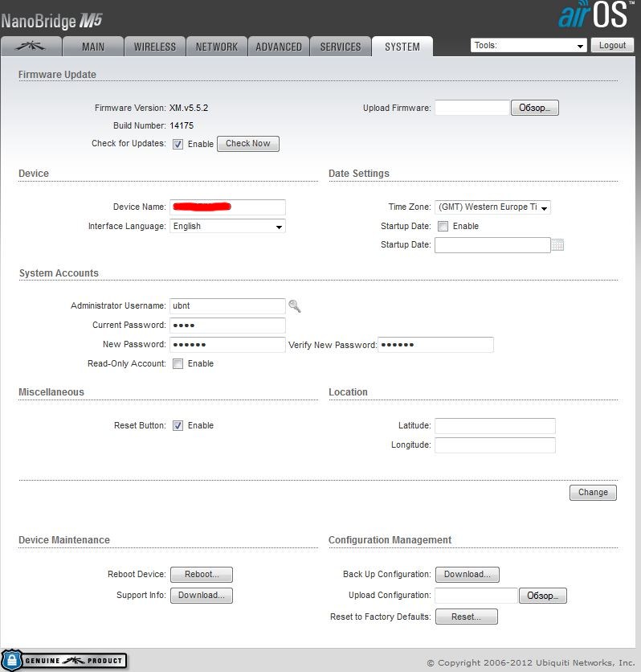Open the Startup Date calendar picker
The width and height of the screenshot is (641, 672).
pos(557,244)
